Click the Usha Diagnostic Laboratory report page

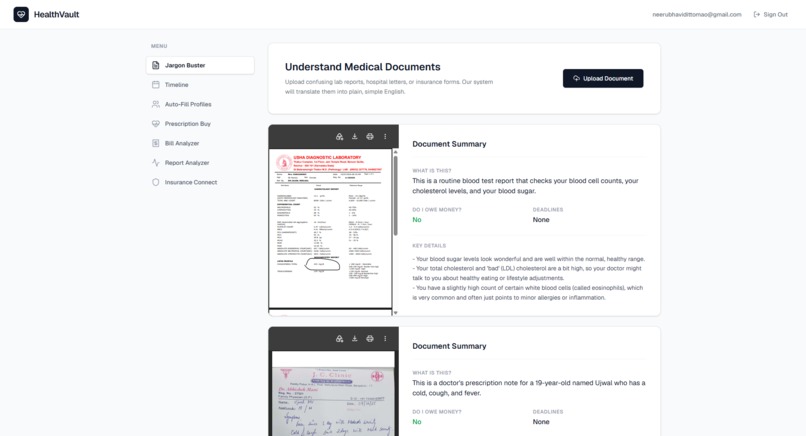pos(330,229)
